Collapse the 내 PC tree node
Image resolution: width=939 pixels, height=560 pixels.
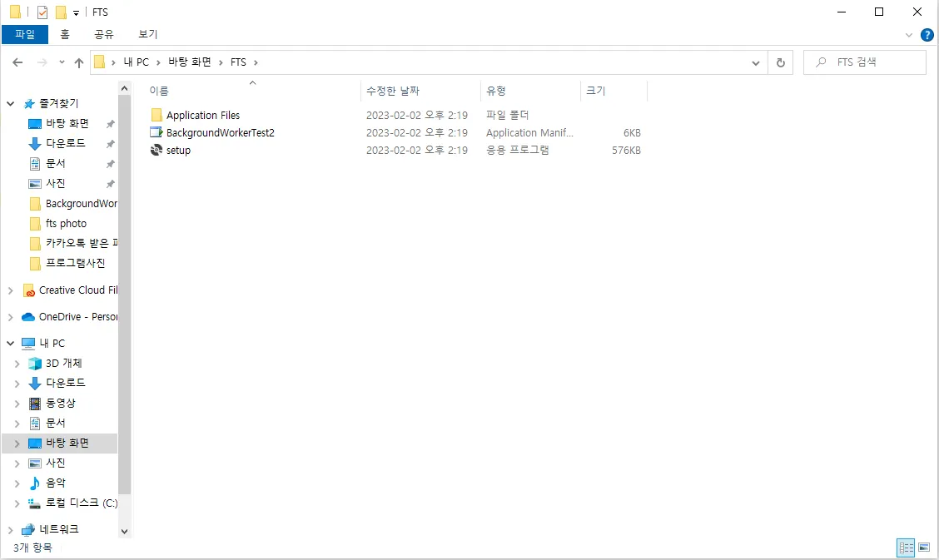click(10, 343)
